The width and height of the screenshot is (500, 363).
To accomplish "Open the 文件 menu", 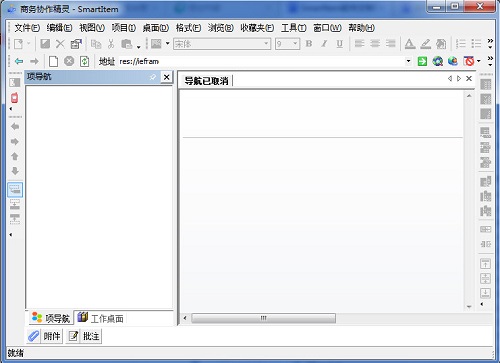I will tap(27, 28).
